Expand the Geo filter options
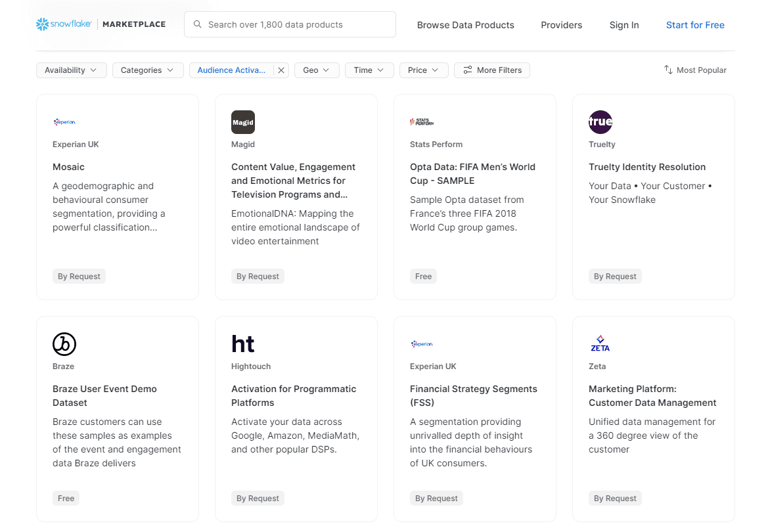The height and width of the screenshot is (532, 770). coord(317,70)
